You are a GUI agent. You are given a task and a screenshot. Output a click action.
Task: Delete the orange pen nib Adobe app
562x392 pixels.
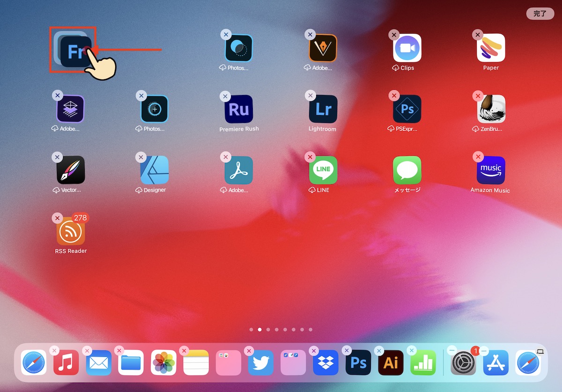[310, 34]
